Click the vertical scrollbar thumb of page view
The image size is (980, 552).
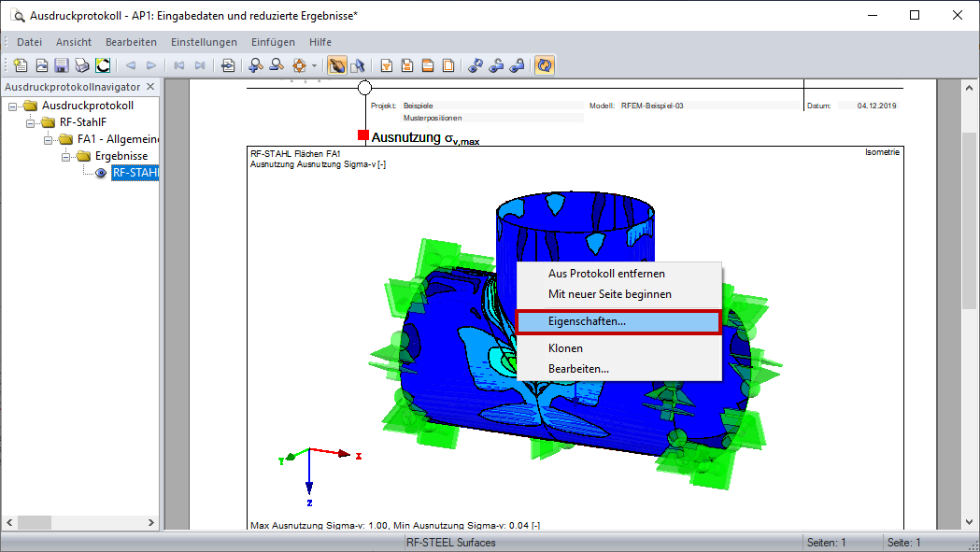pyautogui.click(x=970, y=220)
